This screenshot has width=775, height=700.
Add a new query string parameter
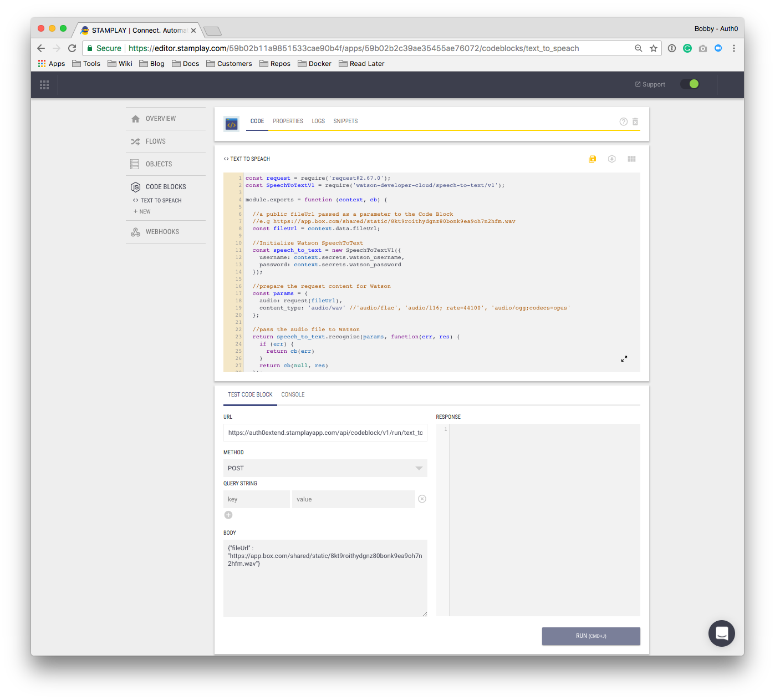click(228, 515)
